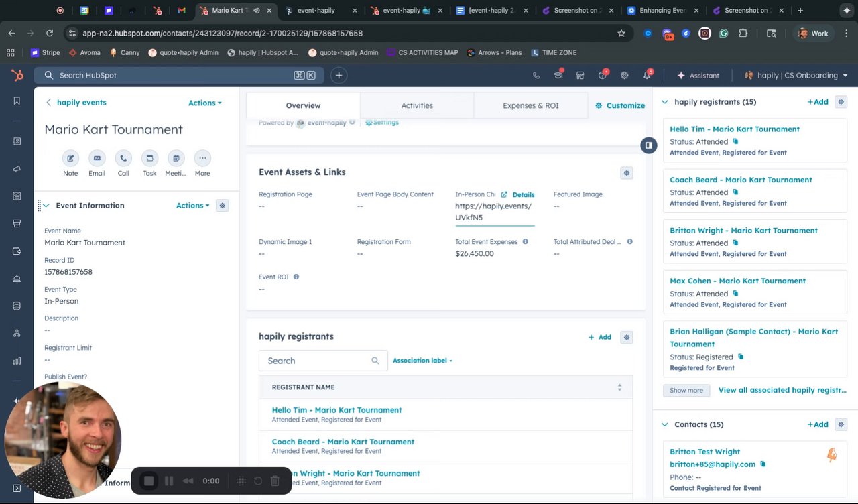
Task: Open the Association label filter dropdown
Action: click(422, 361)
